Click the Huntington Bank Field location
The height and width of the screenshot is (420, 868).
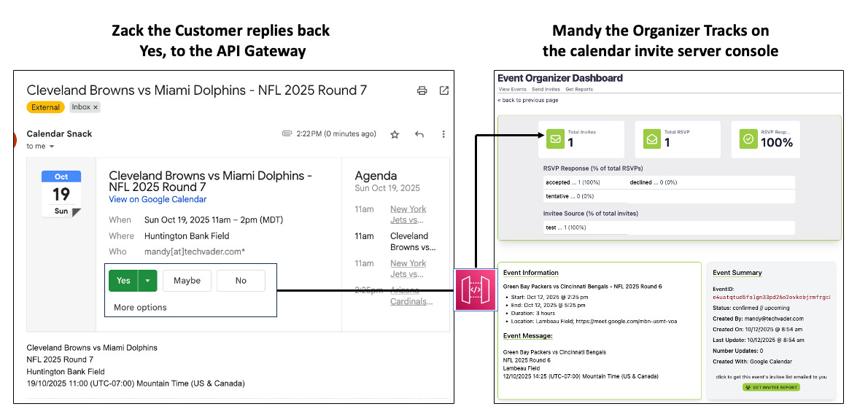(x=187, y=236)
